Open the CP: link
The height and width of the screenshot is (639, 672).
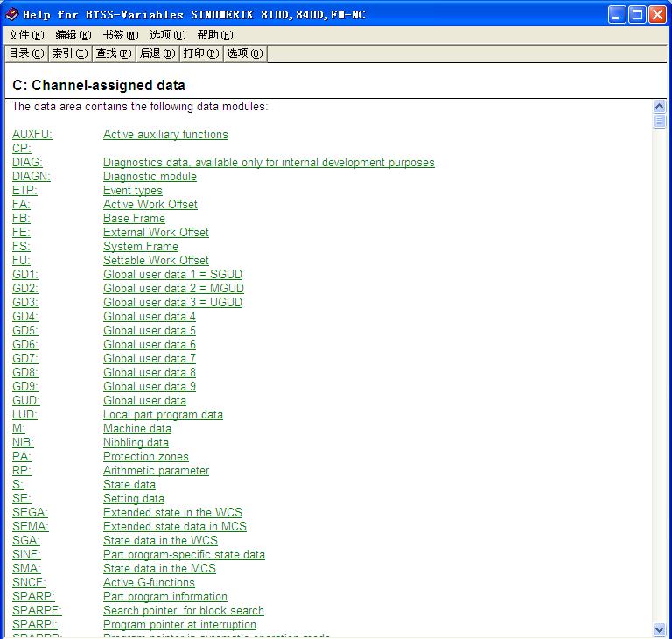[21, 149]
